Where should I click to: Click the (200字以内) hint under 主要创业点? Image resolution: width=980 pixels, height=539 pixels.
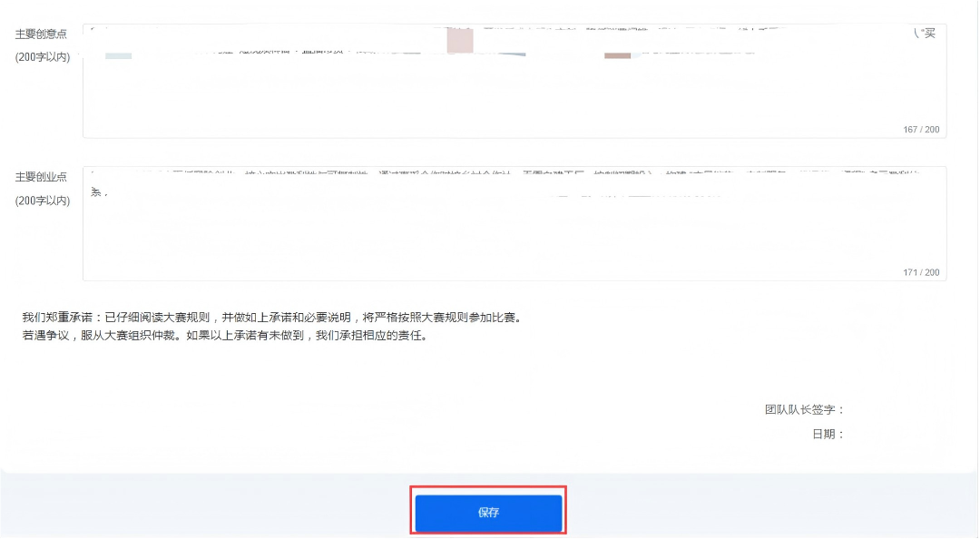[x=42, y=201]
